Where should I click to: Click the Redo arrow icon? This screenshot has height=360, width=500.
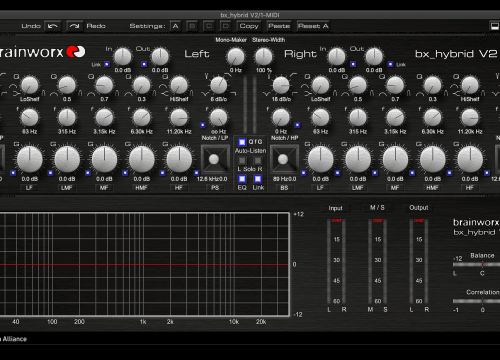click(x=75, y=26)
